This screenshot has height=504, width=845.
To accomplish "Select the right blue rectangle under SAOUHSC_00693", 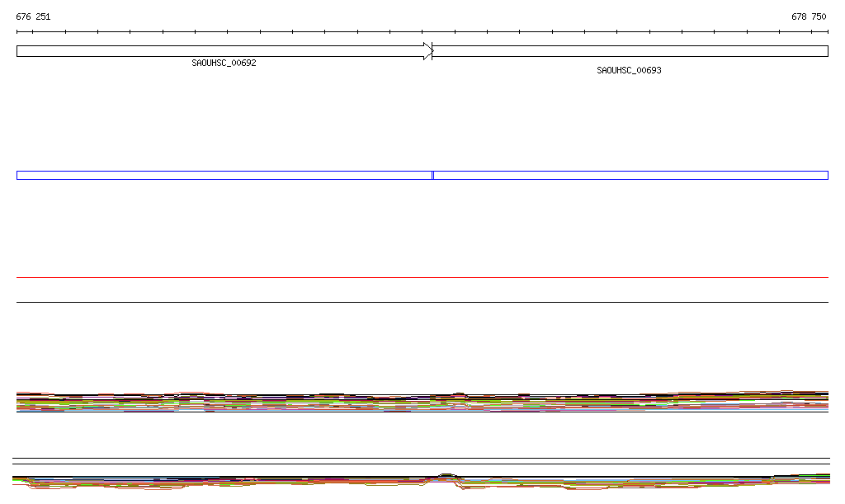I will 630,175.
